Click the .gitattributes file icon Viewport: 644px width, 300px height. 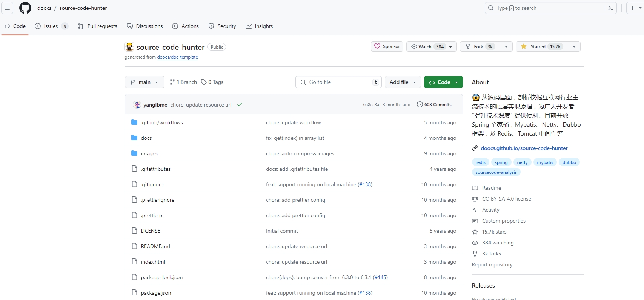(x=134, y=169)
